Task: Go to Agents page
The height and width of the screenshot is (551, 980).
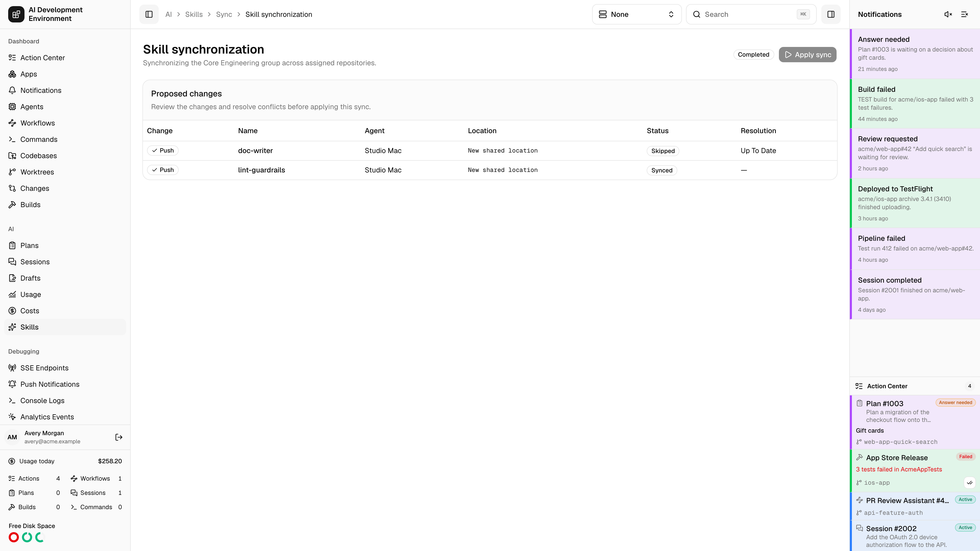Action: 65,107
